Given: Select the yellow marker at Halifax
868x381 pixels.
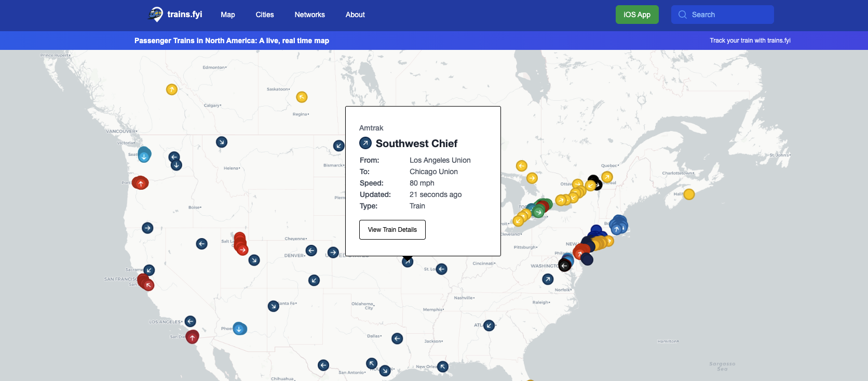Looking at the screenshot, I should [689, 194].
